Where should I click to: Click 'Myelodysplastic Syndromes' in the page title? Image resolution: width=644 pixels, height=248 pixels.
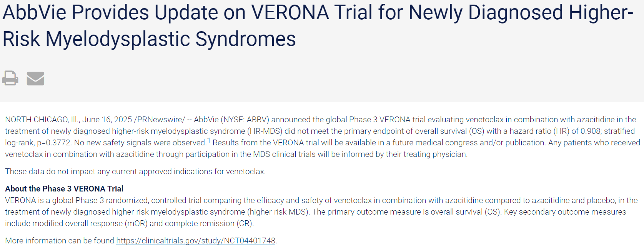171,39
